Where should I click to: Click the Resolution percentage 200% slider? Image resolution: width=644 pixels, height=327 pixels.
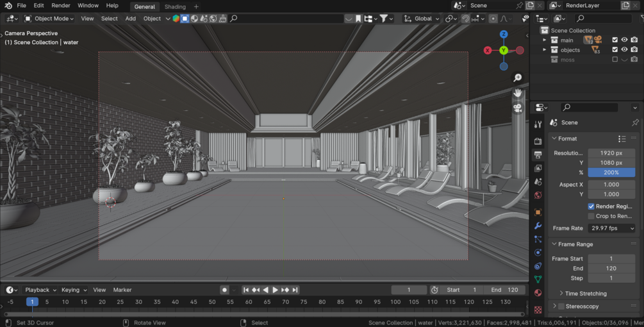611,172
